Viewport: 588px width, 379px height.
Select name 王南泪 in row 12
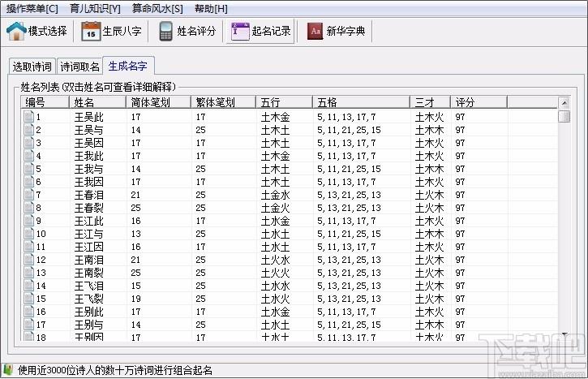pyautogui.click(x=88, y=260)
